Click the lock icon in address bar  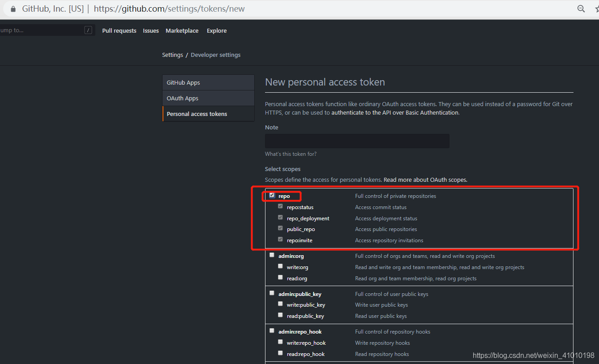[13, 9]
